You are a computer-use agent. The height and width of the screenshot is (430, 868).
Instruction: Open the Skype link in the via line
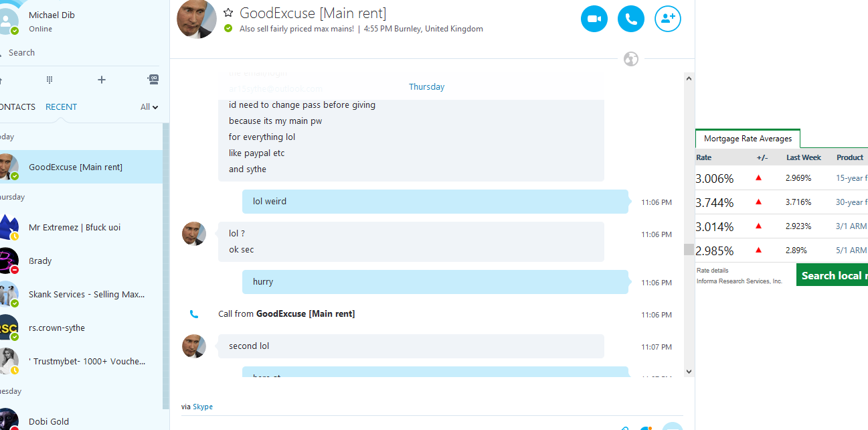coord(203,407)
